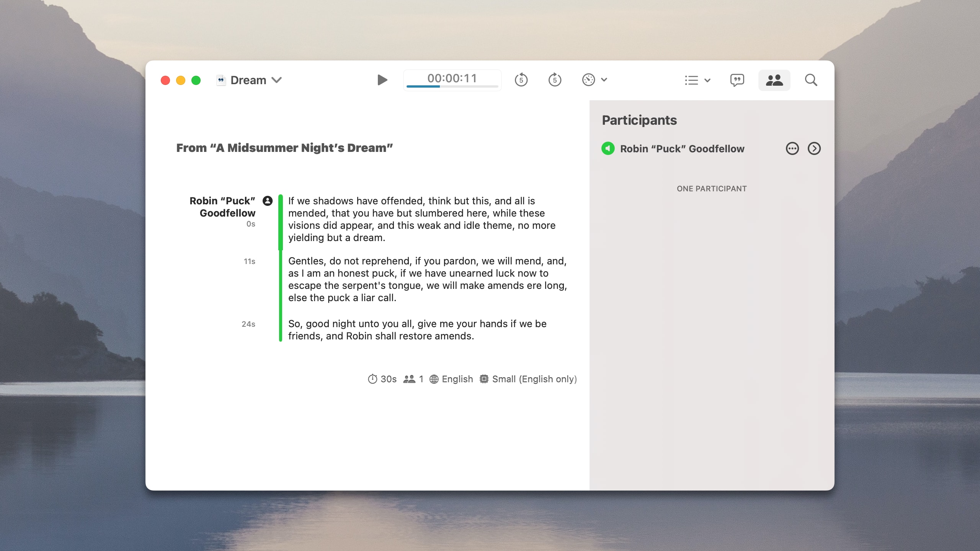Click the globe language icon

tap(434, 379)
